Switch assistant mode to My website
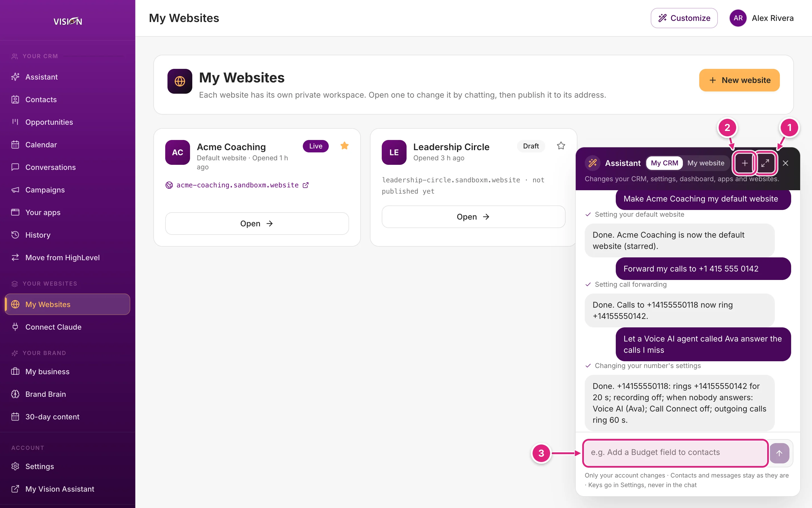812x508 pixels. pos(706,163)
